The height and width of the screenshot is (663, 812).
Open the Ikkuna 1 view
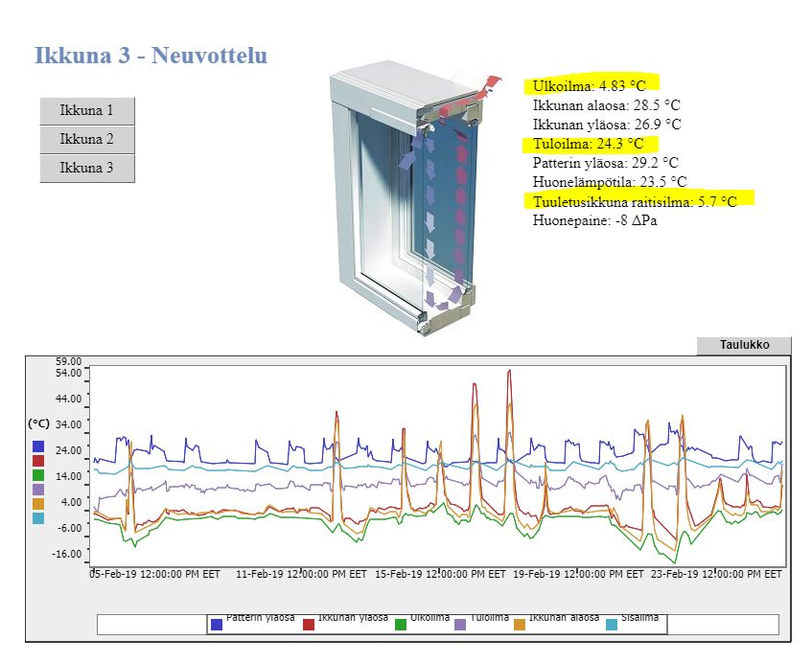[86, 110]
